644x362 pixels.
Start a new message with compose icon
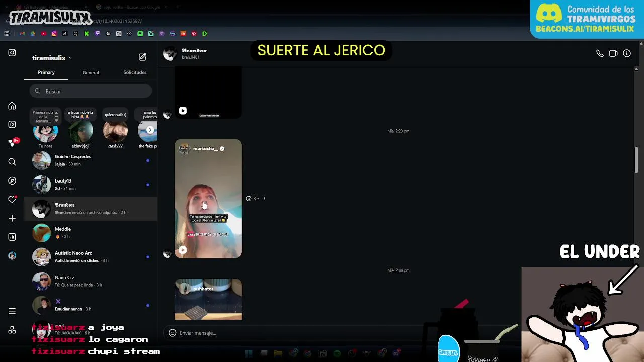[x=142, y=57]
